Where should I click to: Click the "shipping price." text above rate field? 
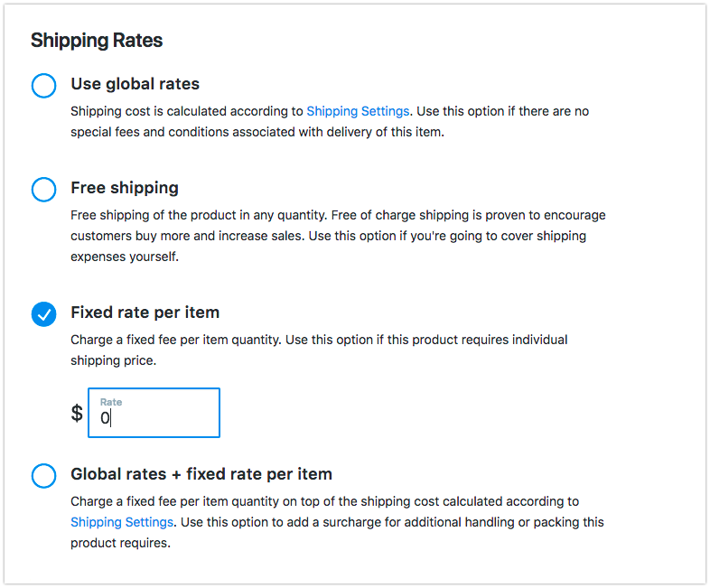point(113,360)
